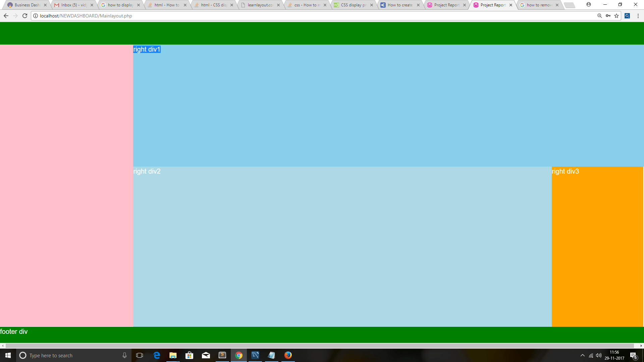The image size is (644, 362).
Task: Open Sublime Text from taskbar
Action: click(222, 355)
